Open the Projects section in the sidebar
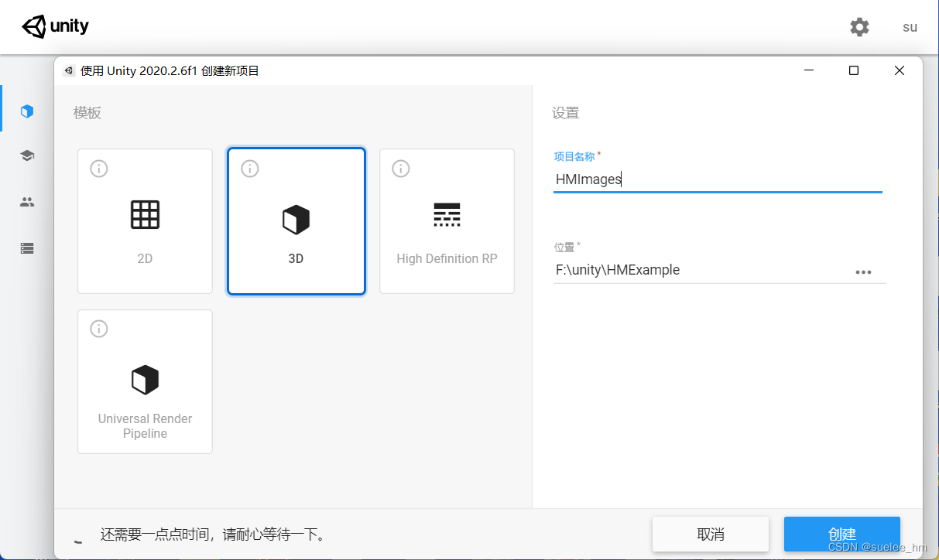The height and width of the screenshot is (560, 939). pos(27,111)
